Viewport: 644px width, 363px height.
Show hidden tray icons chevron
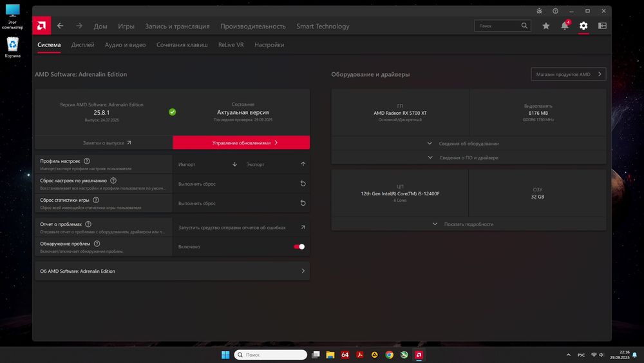(x=569, y=355)
